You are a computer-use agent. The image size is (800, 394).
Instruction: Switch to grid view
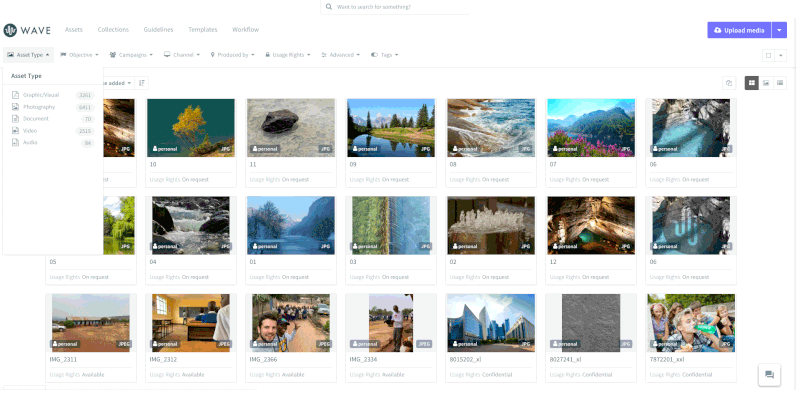click(x=752, y=83)
